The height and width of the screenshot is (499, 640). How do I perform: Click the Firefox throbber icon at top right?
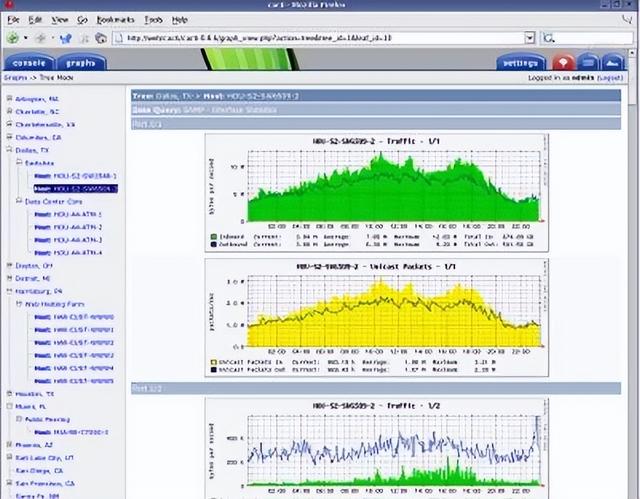tap(627, 20)
